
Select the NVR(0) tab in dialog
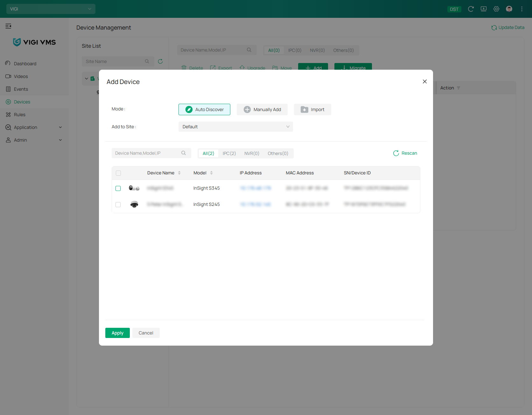(x=252, y=153)
